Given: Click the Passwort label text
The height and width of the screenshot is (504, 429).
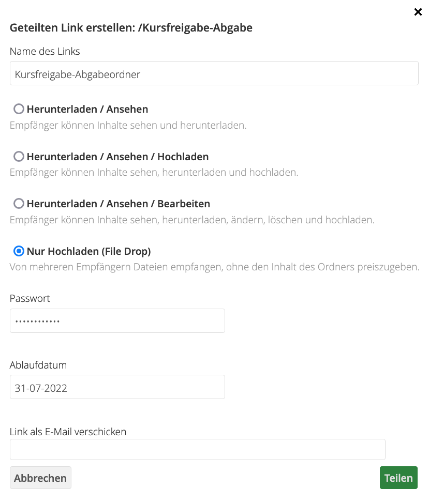Looking at the screenshot, I should point(29,298).
